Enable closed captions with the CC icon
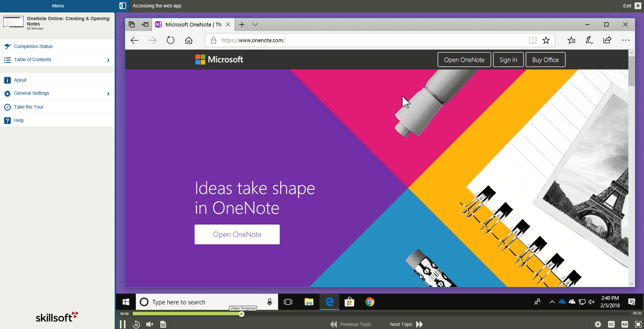This screenshot has height=329, width=644. point(612,324)
